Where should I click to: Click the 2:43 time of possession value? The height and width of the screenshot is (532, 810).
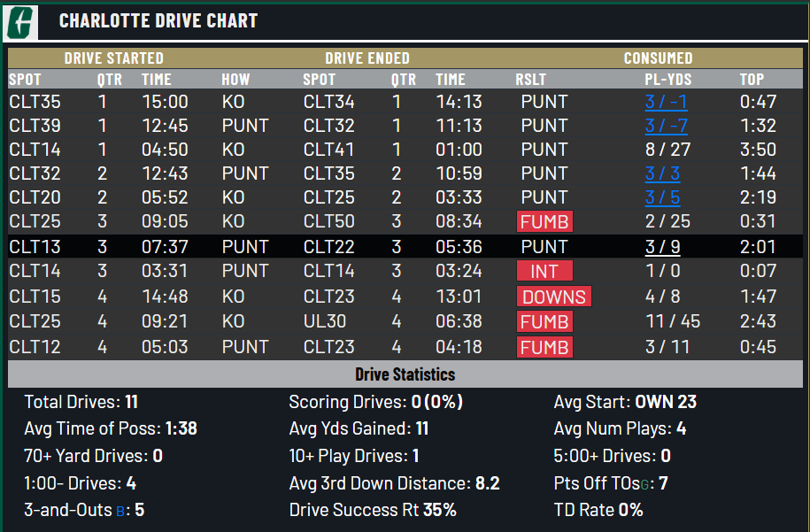(758, 321)
